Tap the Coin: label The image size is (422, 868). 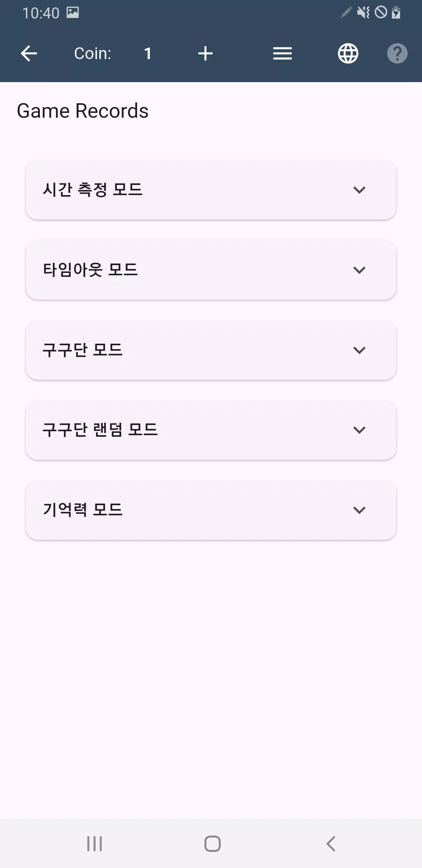[x=93, y=54]
